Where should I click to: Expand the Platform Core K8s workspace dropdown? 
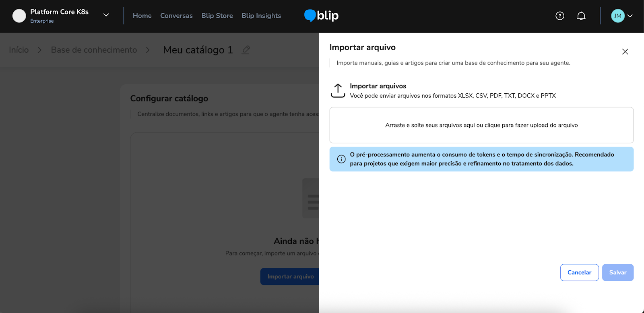[x=106, y=15]
